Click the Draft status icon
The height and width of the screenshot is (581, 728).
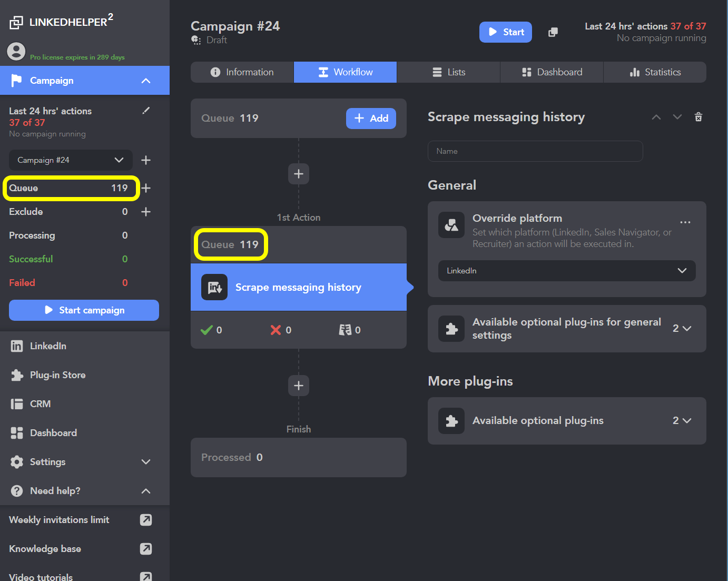point(196,40)
